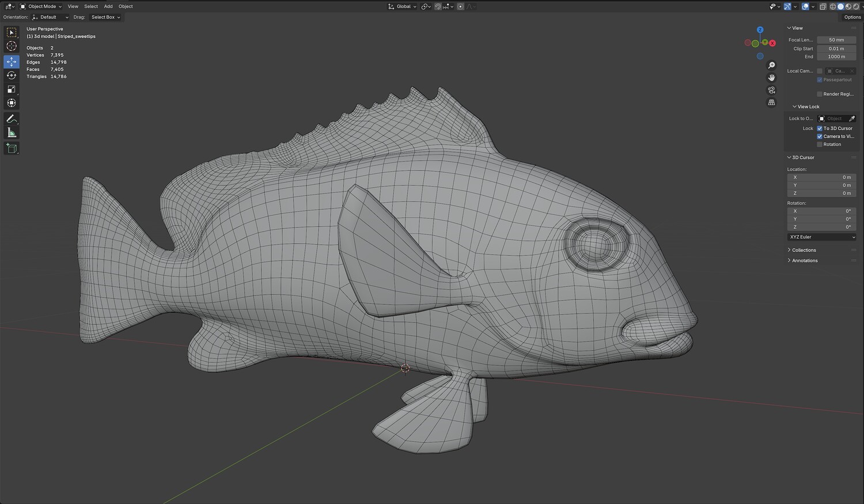864x504 pixels.
Task: Open the Select menu
Action: pos(91,6)
